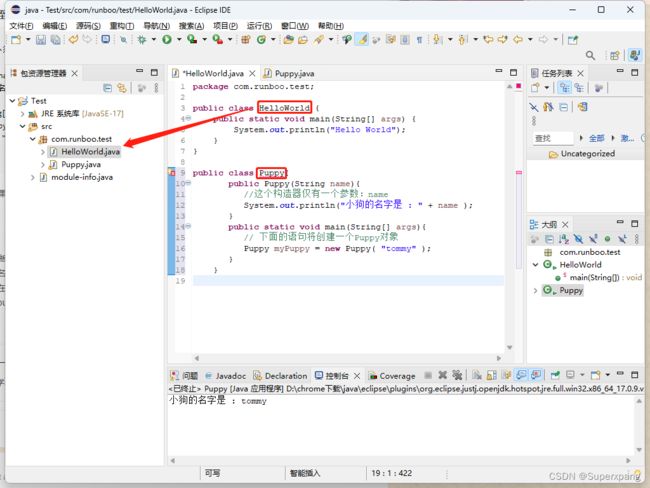Image resolution: width=650 pixels, height=488 pixels.
Task: Click the Back navigation arrow icon
Action: click(518, 39)
